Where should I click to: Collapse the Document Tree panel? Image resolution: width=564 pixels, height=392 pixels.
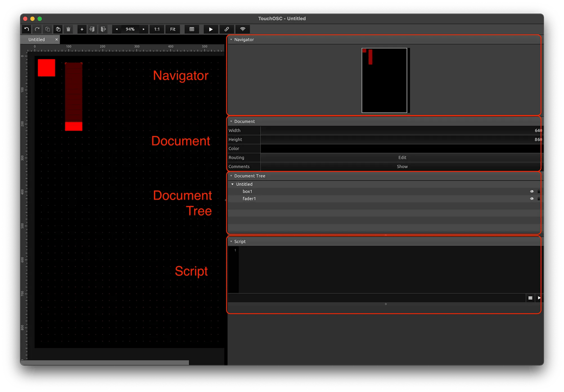231,176
